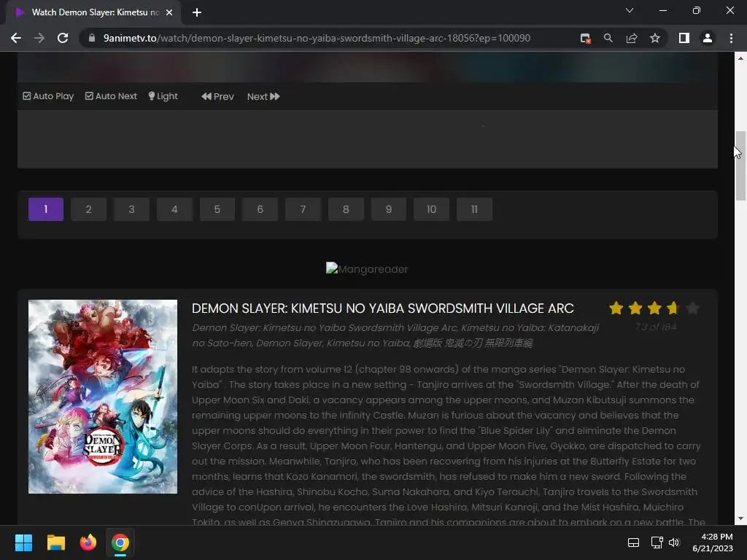This screenshot has width=747, height=560.
Task: Click the Demon Slayer poster thumbnail
Action: click(103, 397)
